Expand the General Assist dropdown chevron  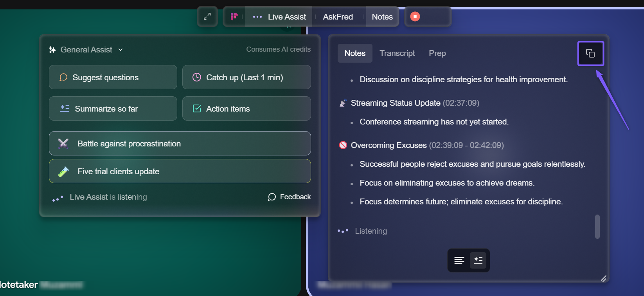coord(121,50)
